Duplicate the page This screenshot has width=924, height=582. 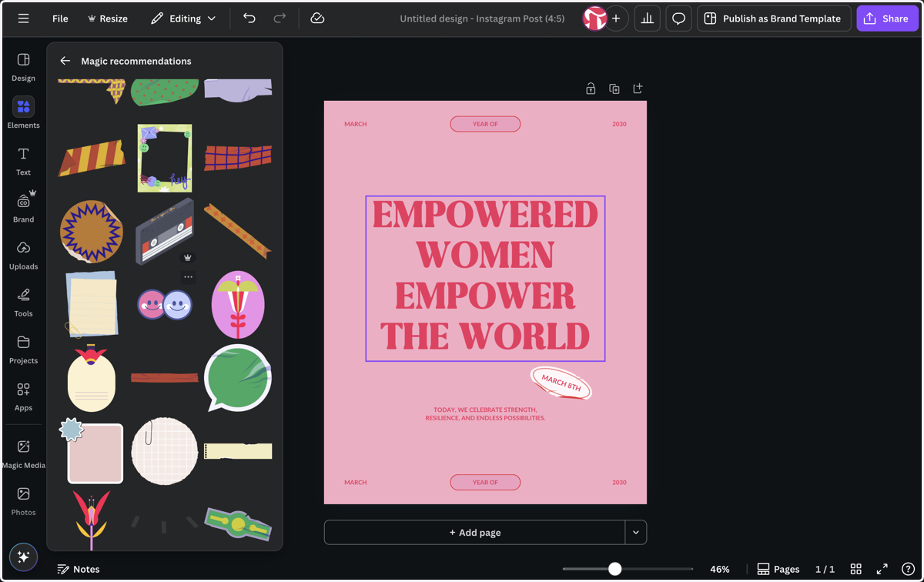[614, 89]
